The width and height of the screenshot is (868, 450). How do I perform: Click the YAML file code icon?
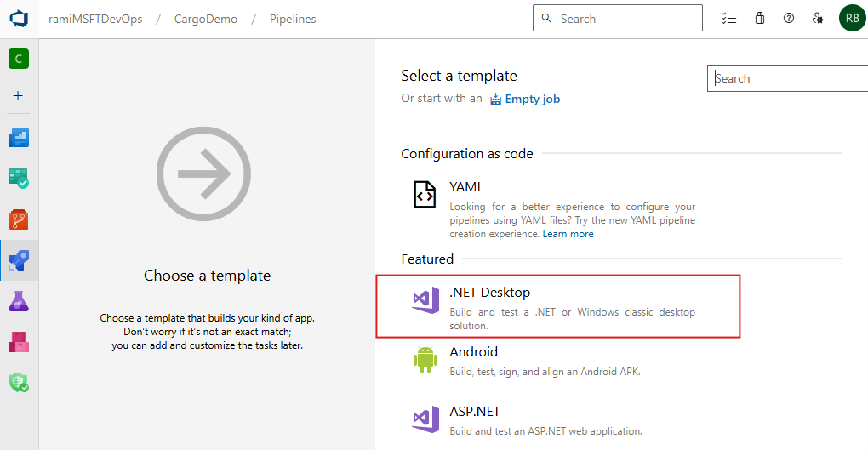(x=425, y=195)
